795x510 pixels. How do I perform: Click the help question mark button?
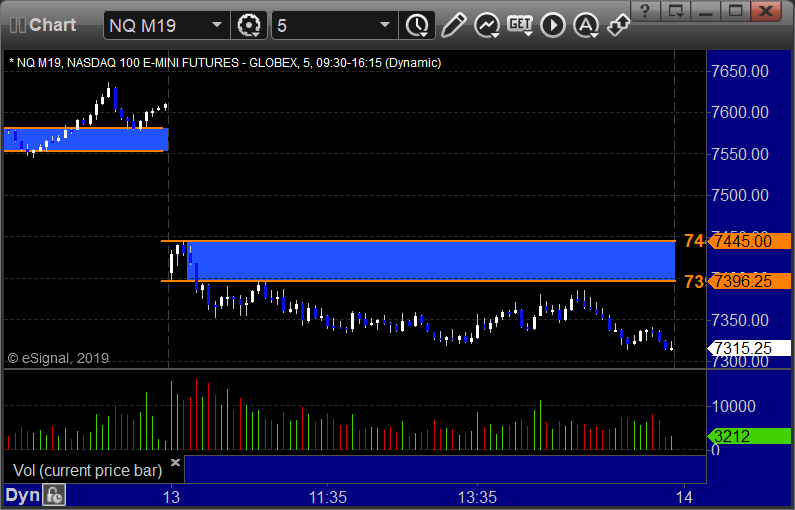645,11
